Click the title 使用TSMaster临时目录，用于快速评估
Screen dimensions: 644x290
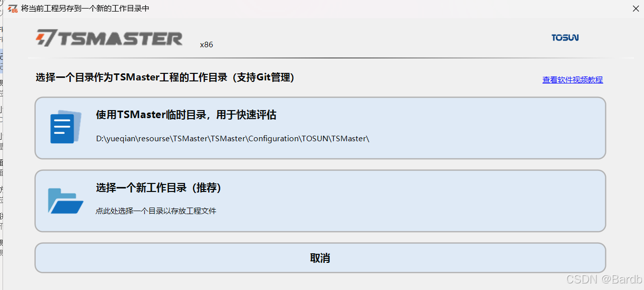(186, 115)
